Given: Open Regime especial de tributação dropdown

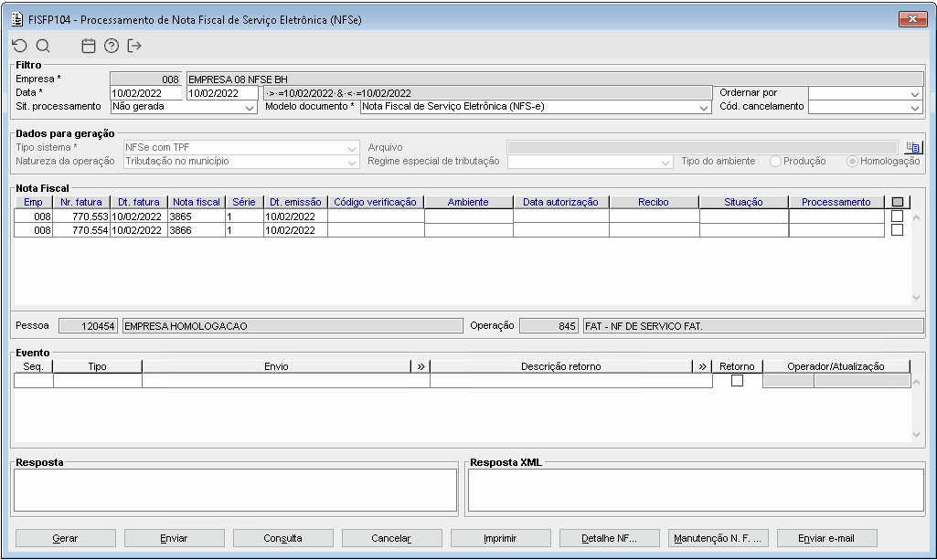Looking at the screenshot, I should click(x=665, y=163).
